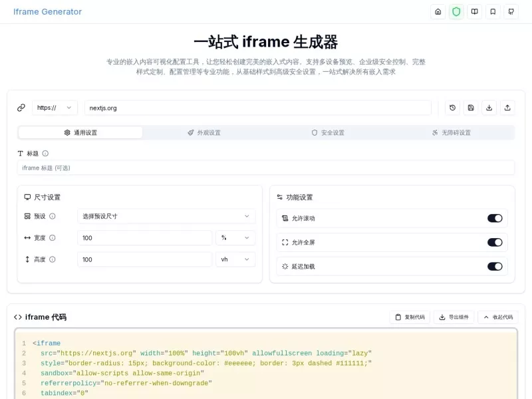
Task: Open the 选择预设尺寸 dropdown
Action: [x=166, y=216]
